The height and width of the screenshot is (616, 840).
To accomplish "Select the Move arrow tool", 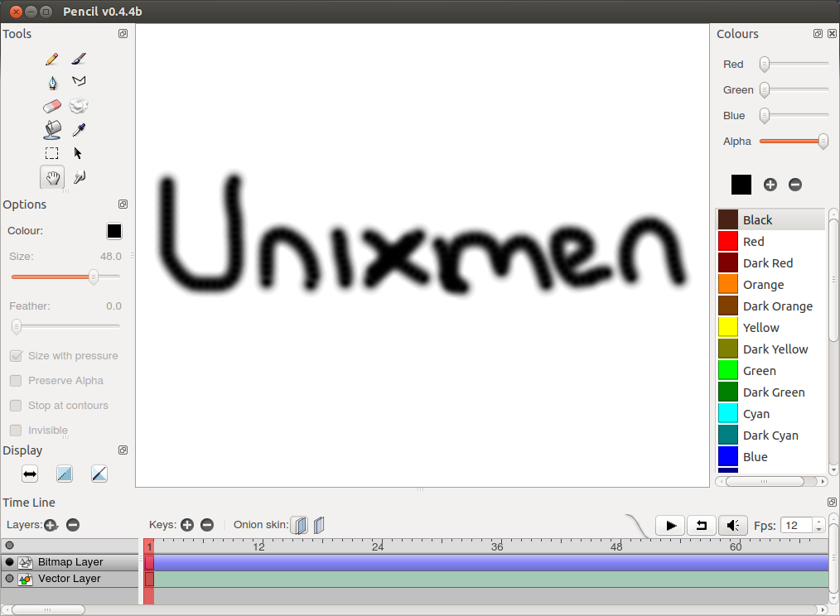I will [x=78, y=153].
